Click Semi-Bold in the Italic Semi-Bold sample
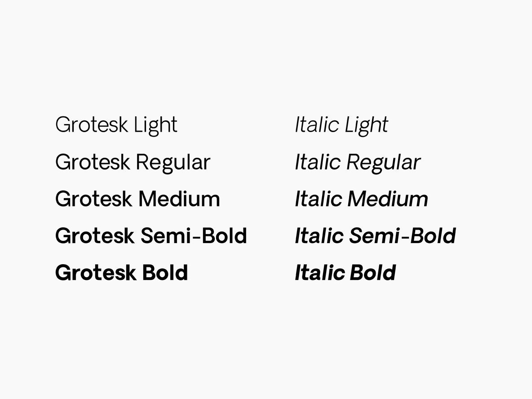The height and width of the screenshot is (399, 532). 403,236
